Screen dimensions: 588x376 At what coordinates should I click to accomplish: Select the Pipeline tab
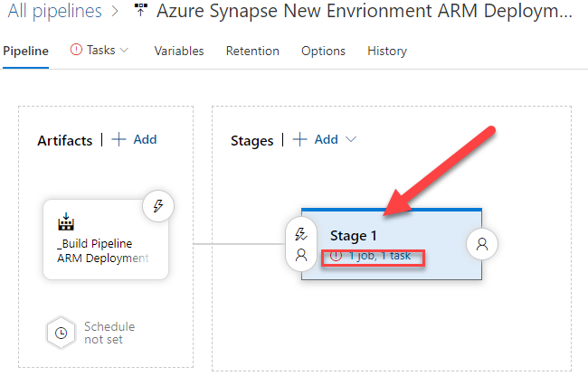[26, 52]
